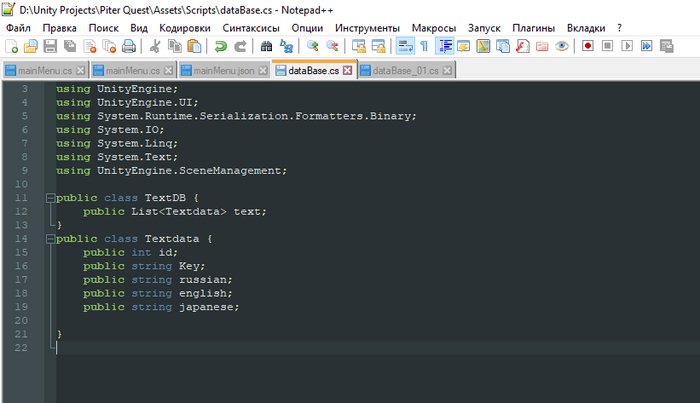The image size is (700, 403).
Task: Start macro recording with the red dot icon
Action: click(x=588, y=46)
